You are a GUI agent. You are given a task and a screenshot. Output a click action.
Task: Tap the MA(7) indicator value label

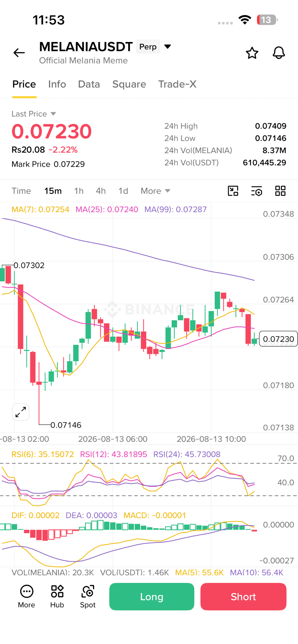tap(40, 210)
